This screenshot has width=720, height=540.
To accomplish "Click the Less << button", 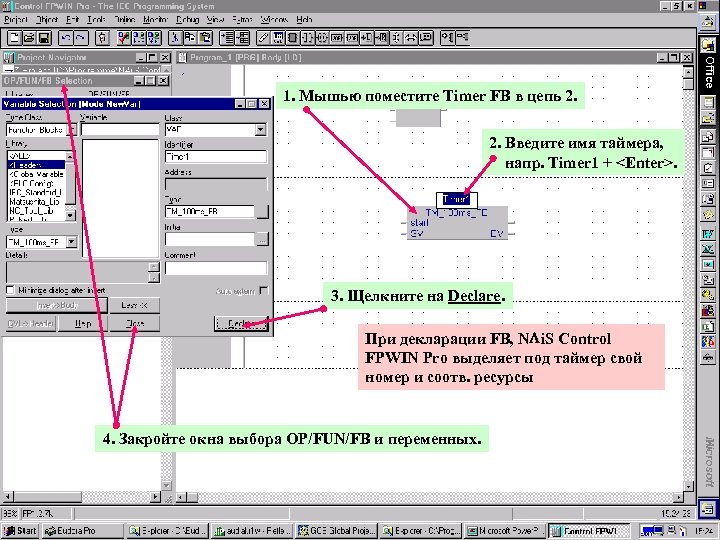I will pyautogui.click(x=135, y=305).
